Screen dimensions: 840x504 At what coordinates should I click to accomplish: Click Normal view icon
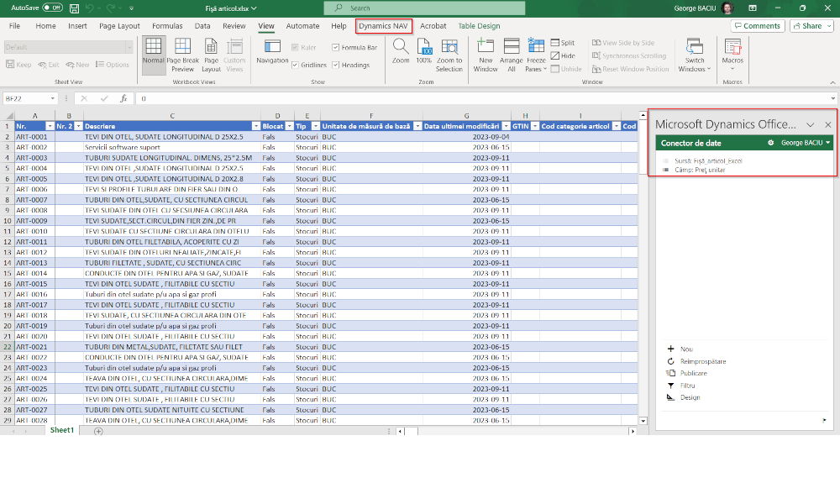click(x=153, y=55)
